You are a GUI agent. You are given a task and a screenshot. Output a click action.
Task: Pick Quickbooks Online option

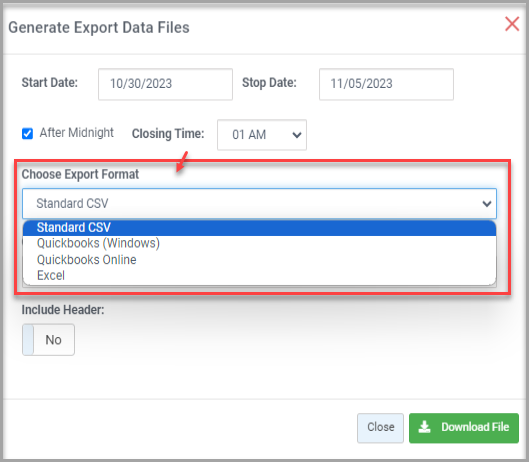[x=259, y=260]
